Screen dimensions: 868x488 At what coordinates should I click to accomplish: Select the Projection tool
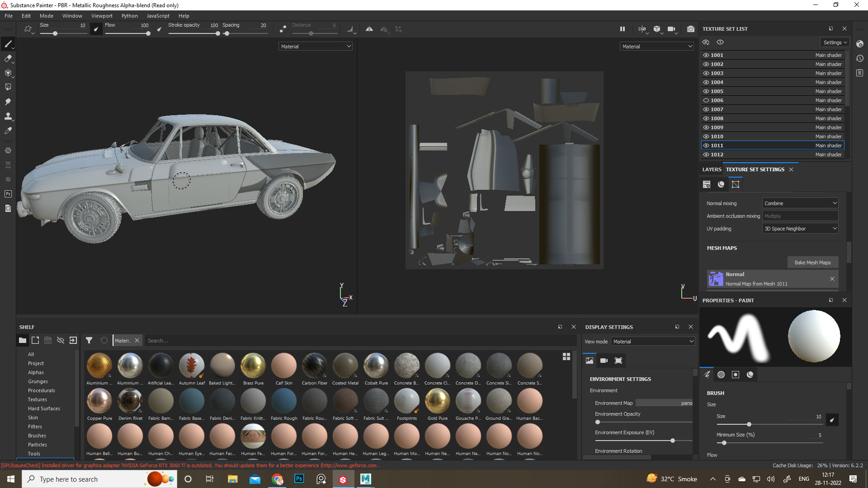point(8,73)
